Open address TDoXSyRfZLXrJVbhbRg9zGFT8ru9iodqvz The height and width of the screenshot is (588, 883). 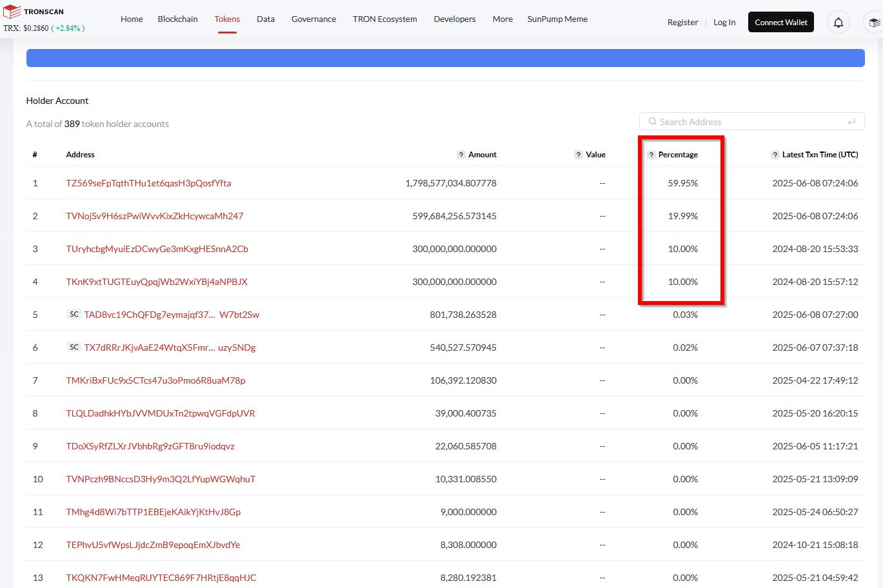coord(150,446)
